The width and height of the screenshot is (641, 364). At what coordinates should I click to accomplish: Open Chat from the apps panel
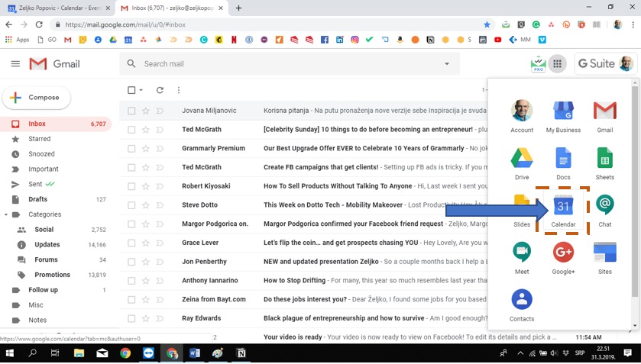pos(604,211)
